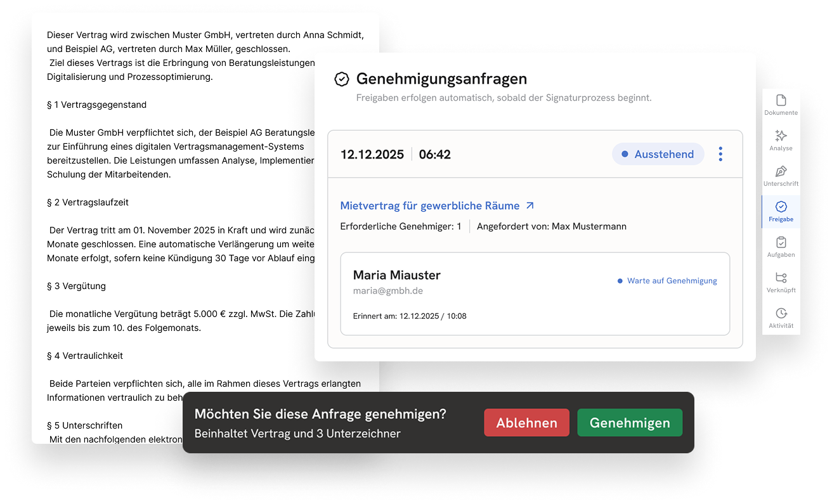The image size is (832, 504).
Task: Click the Erinnert am: 12.12.2025 / 10:08 text
Action: click(x=410, y=316)
